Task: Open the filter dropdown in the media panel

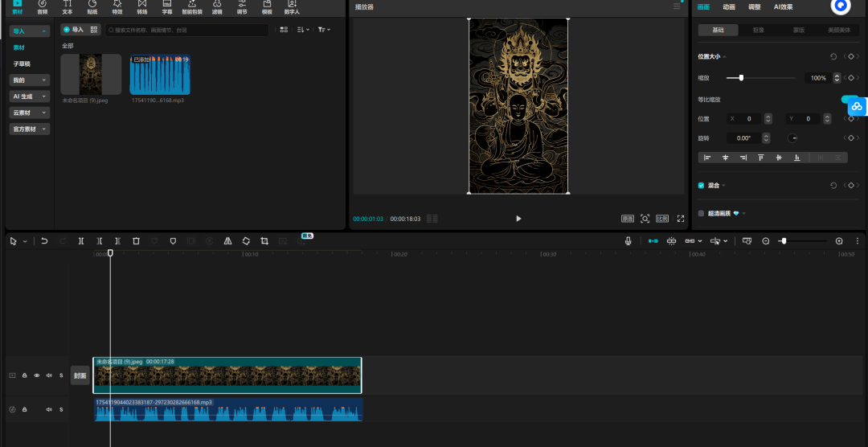Action: [x=324, y=30]
